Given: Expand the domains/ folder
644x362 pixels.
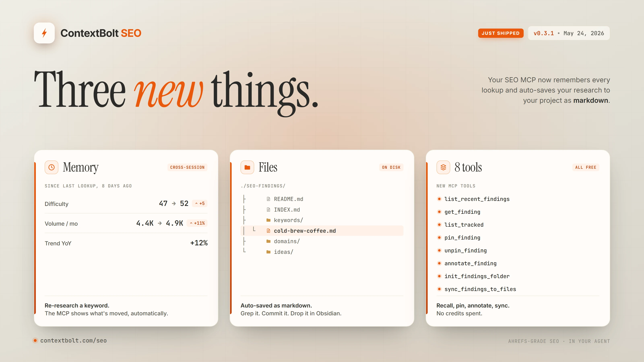Looking at the screenshot, I should (x=287, y=241).
